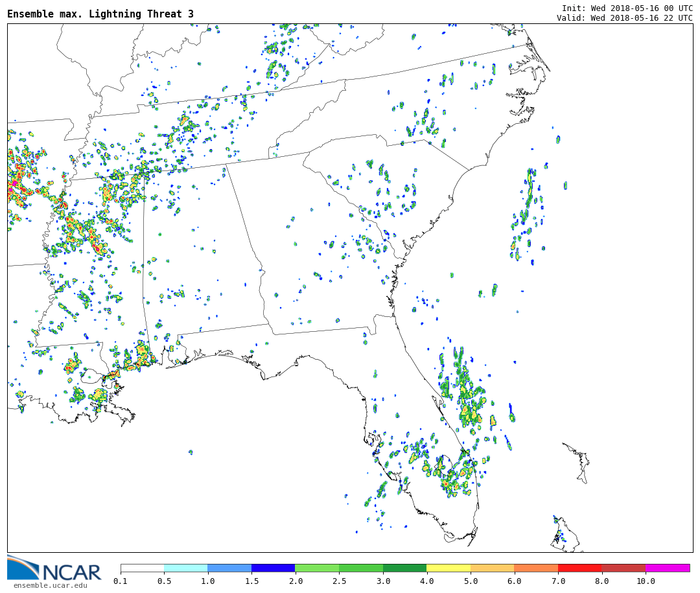Select the dark blue 1.5–2.0 legend swatch
The width and height of the screenshot is (700, 593).
coord(273,568)
